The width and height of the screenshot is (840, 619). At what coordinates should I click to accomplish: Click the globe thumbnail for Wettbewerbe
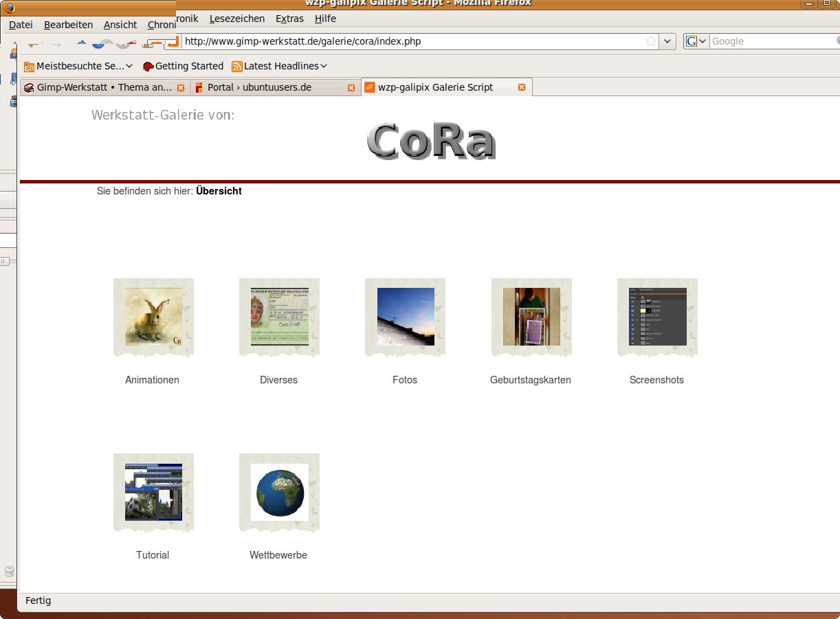point(280,492)
